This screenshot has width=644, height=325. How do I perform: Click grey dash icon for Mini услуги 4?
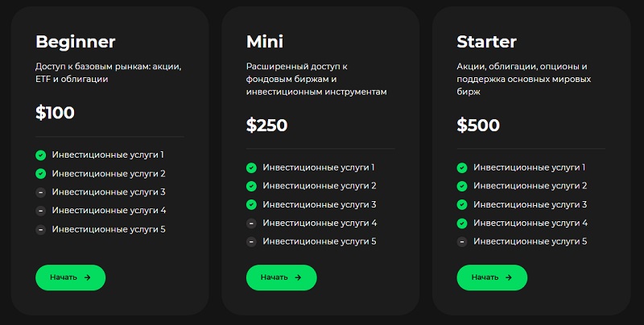[251, 223]
